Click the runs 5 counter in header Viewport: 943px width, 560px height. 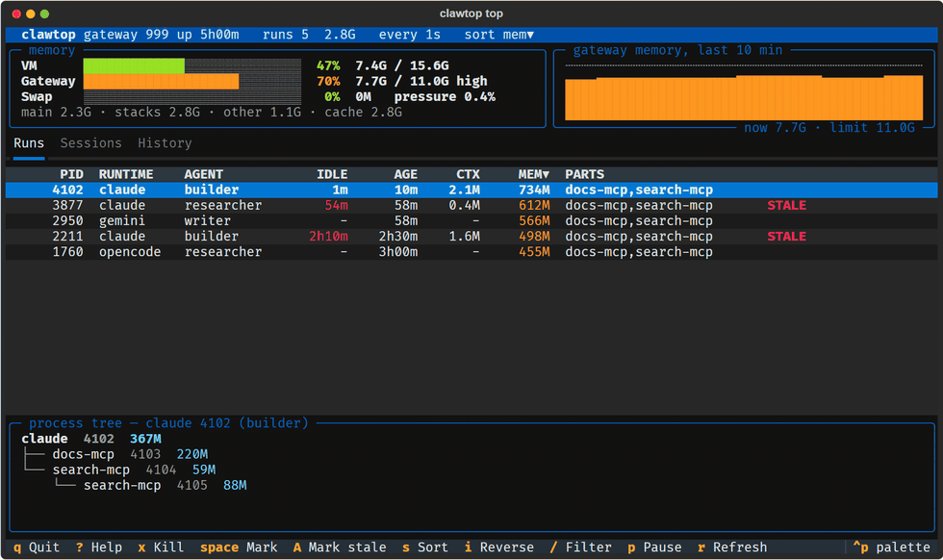[286, 35]
